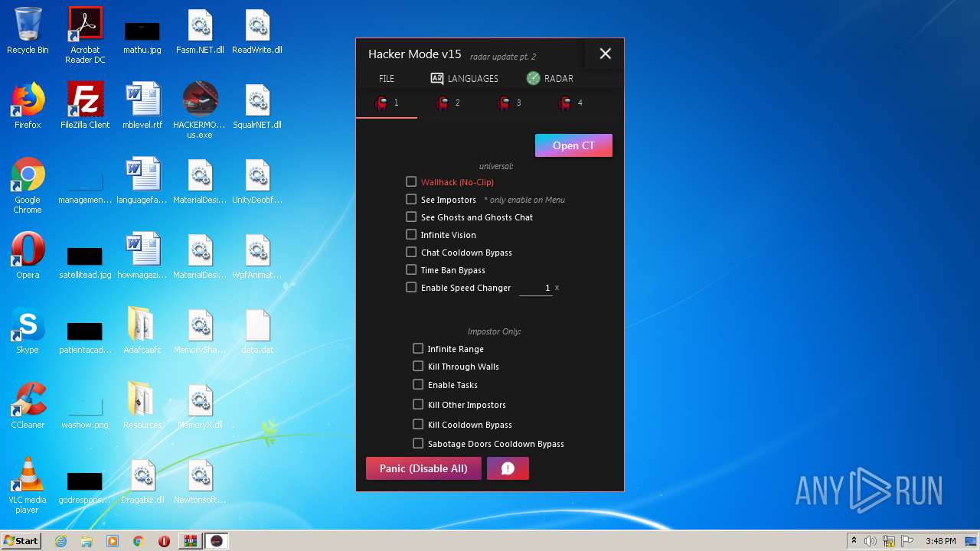Open Google Chrome desktop shortcut
Viewport: 980px width, 551px height.
(x=28, y=185)
